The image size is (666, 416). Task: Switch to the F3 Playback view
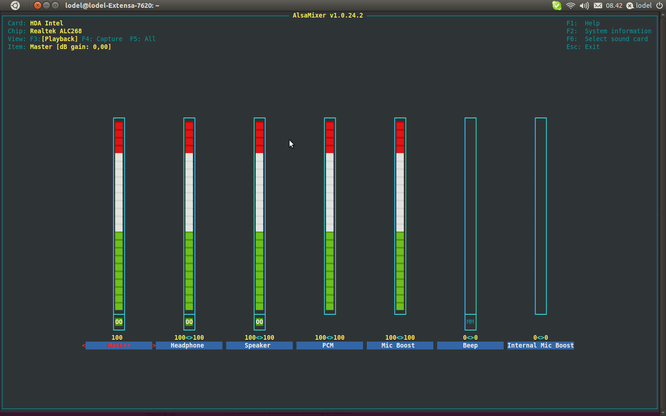(x=54, y=39)
